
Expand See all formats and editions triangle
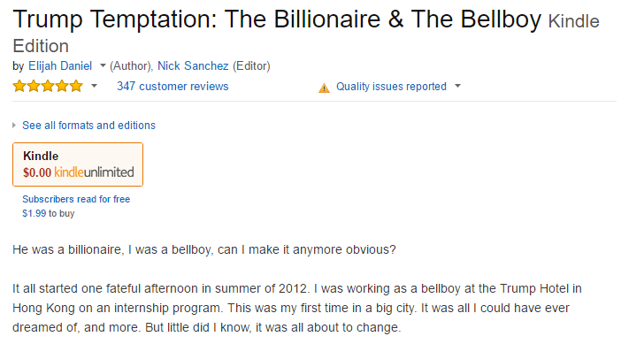click(14, 126)
